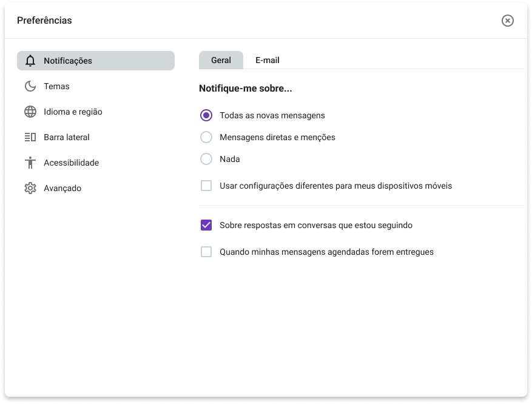Switch to the E-mail tab

[268, 60]
